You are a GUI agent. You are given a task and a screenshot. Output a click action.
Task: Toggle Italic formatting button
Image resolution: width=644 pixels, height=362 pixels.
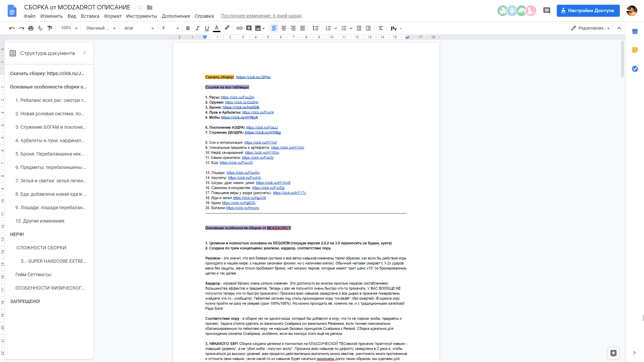pos(197,28)
